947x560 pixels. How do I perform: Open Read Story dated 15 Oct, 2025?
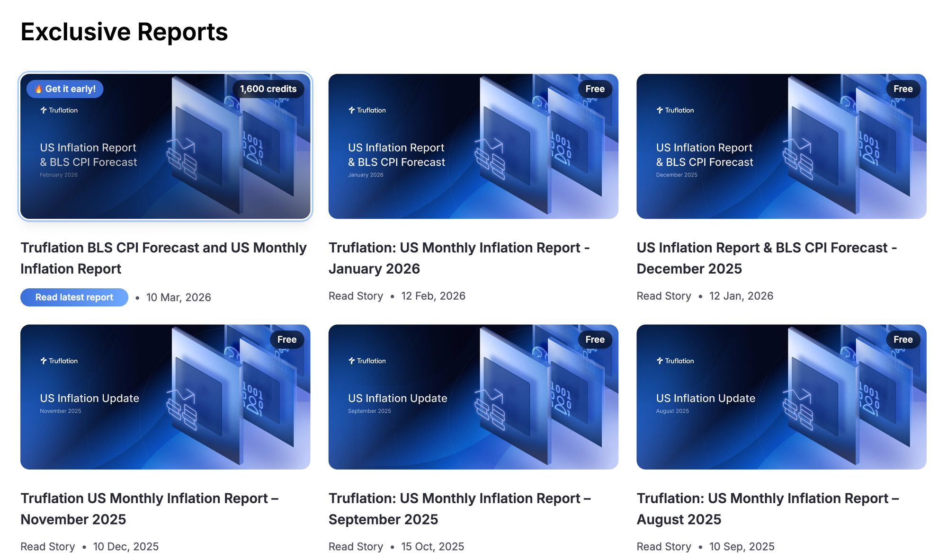[356, 546]
